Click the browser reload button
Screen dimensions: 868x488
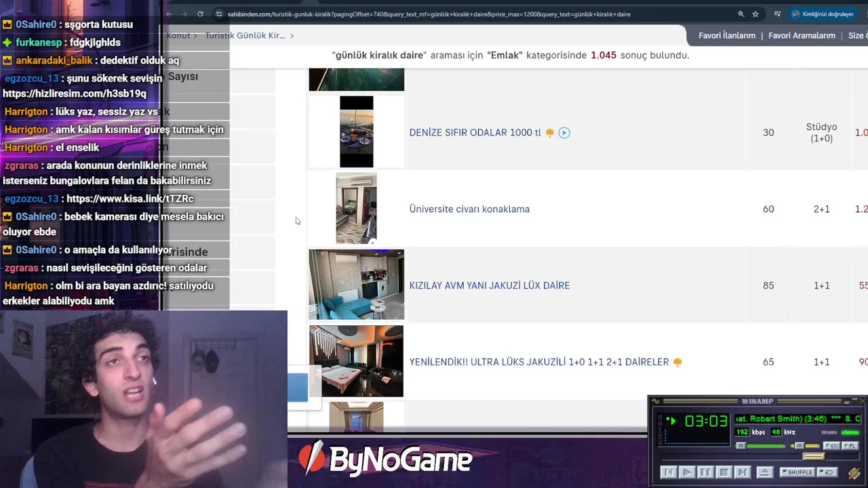(200, 14)
